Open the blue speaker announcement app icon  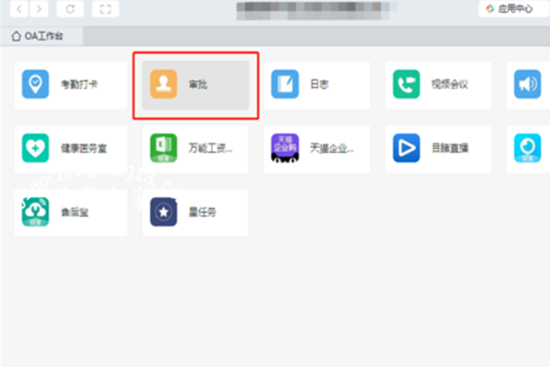528,84
